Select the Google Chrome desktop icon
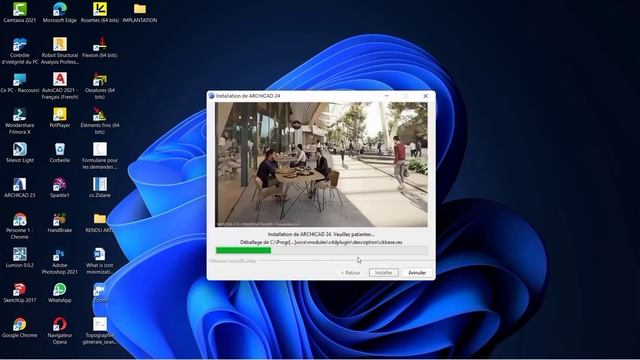 pos(19,328)
